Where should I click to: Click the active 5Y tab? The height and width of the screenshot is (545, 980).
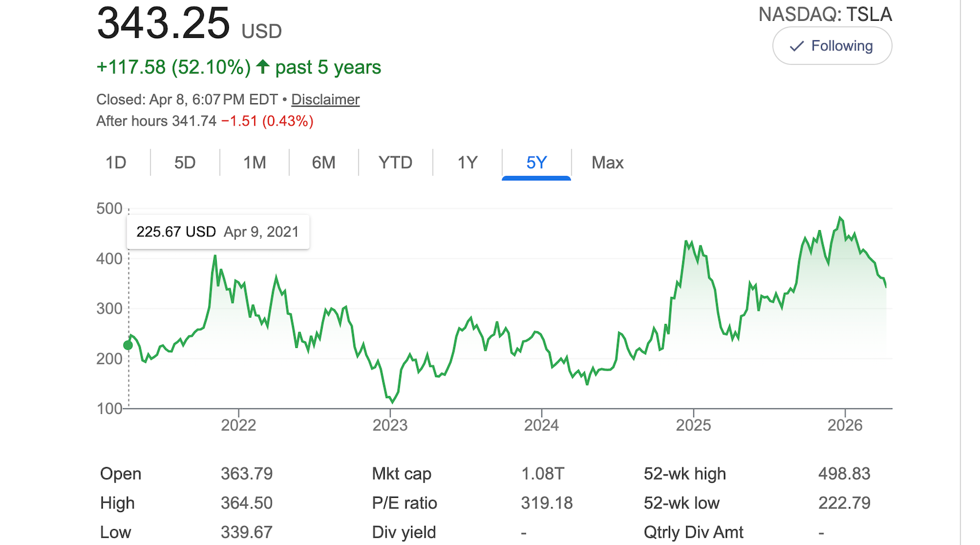point(536,163)
